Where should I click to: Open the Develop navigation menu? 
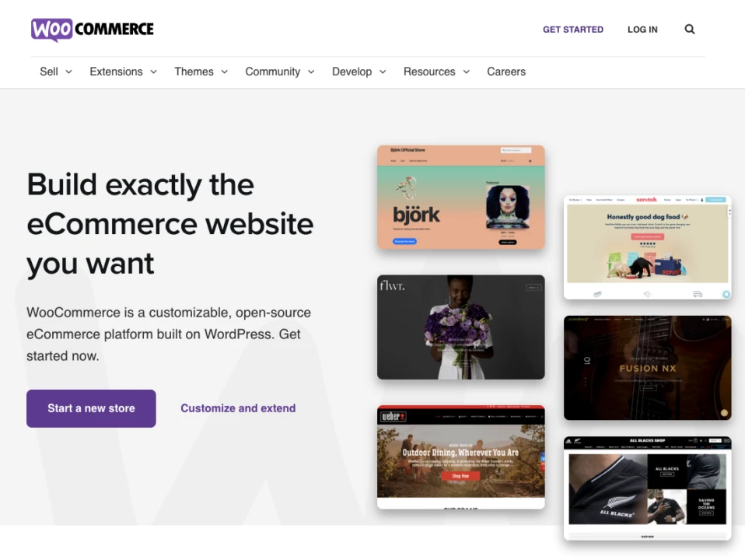[359, 72]
